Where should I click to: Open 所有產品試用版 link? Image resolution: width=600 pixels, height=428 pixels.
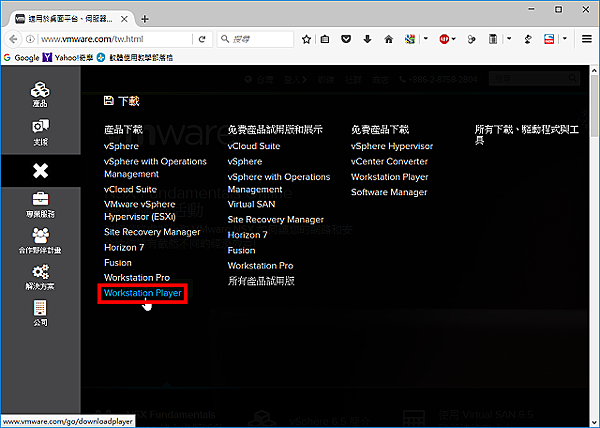(261, 281)
